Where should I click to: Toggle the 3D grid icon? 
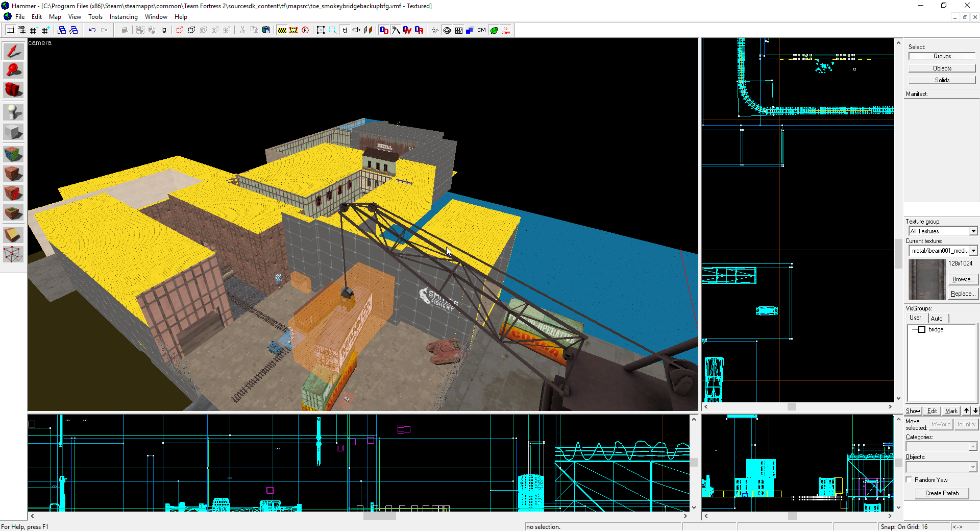pos(22,30)
